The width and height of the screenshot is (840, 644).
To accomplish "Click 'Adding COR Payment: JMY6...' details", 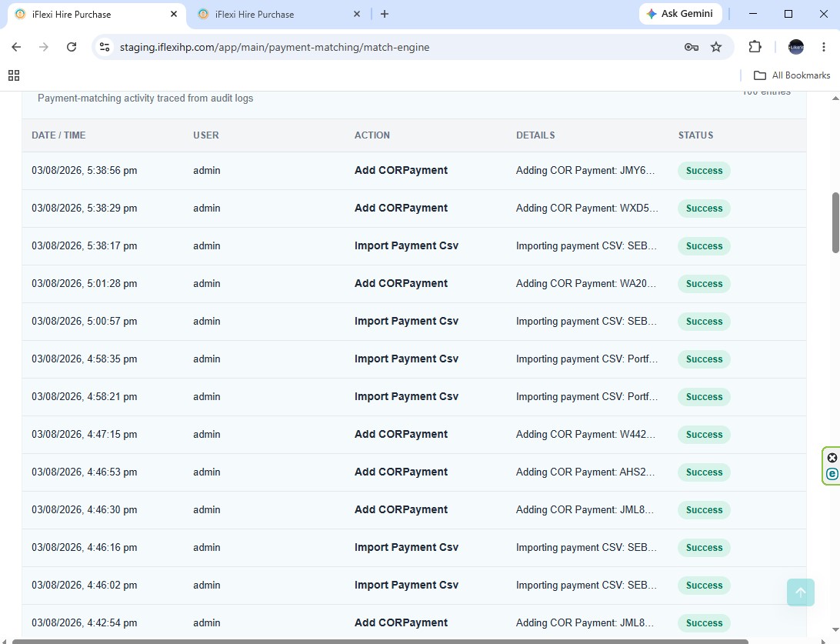I will (585, 170).
